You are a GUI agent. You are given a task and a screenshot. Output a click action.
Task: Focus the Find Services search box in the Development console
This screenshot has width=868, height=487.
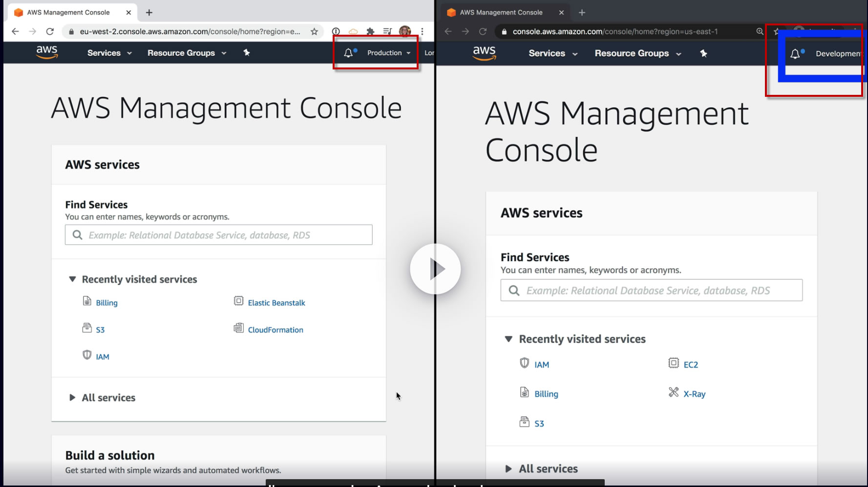coord(652,290)
